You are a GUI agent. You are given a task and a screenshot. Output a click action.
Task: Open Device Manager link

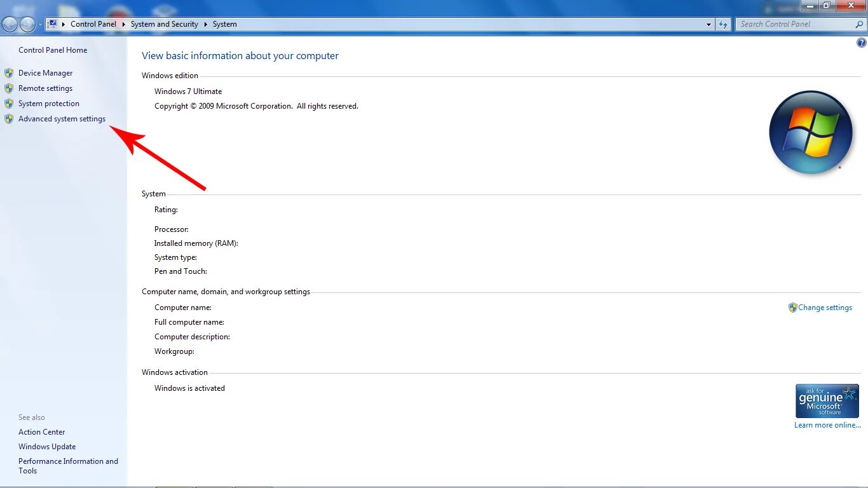45,73
